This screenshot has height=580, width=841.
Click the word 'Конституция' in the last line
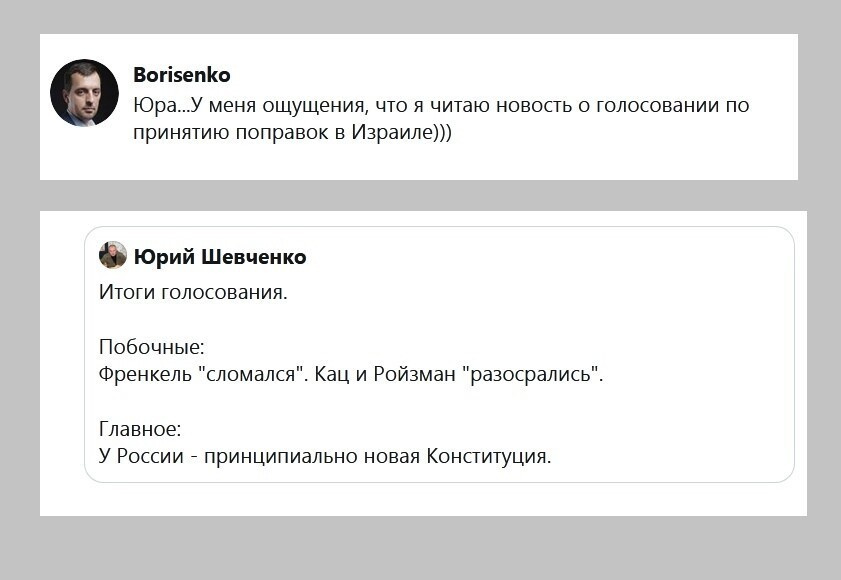(486, 456)
